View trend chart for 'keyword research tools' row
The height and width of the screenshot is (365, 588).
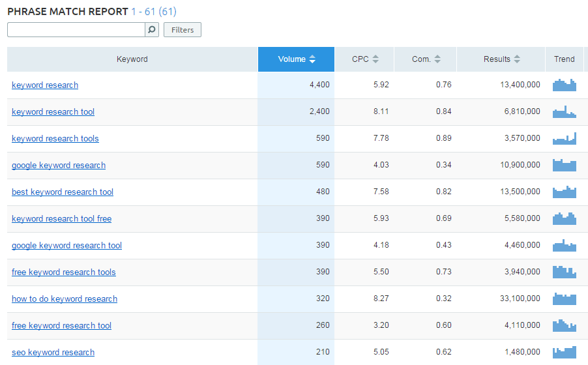(565, 138)
